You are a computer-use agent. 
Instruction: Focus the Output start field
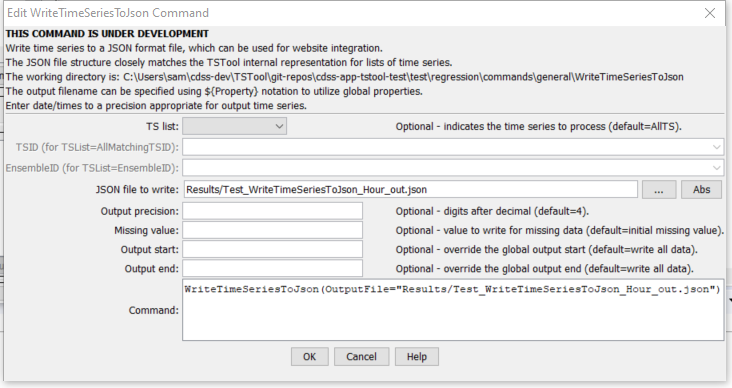point(273,249)
